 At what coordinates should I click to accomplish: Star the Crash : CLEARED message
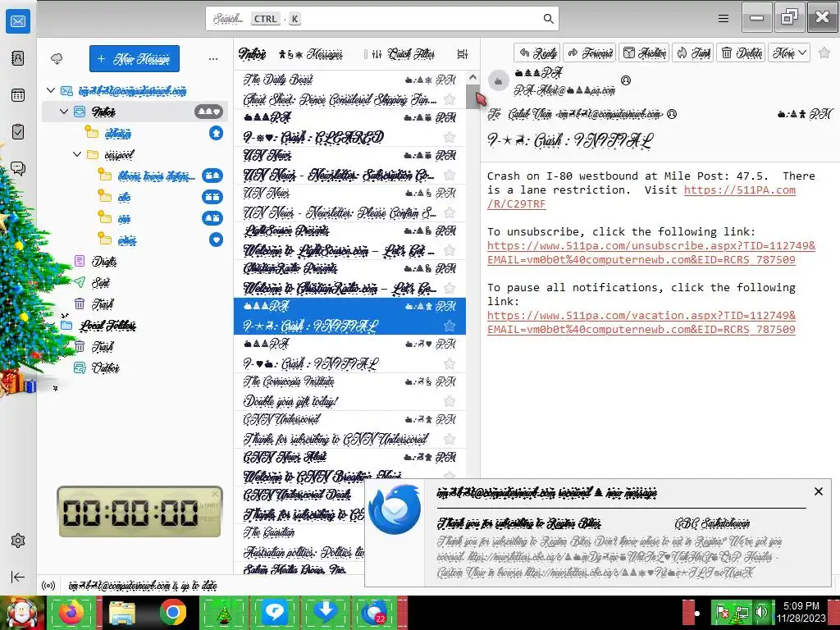pos(450,137)
